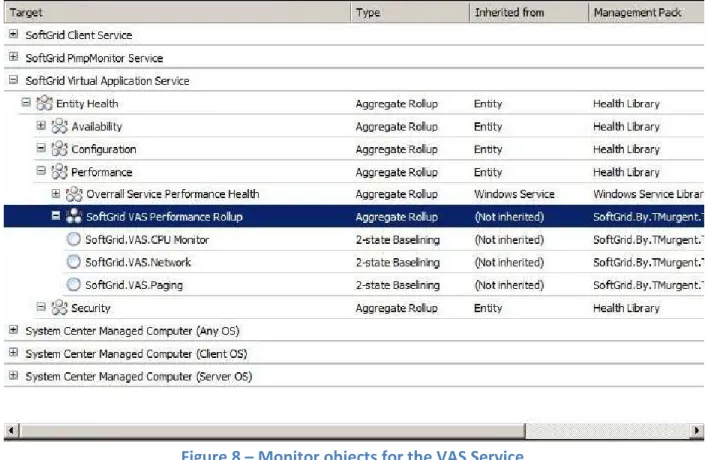Select the SoftGrid Client Service row

(354, 35)
